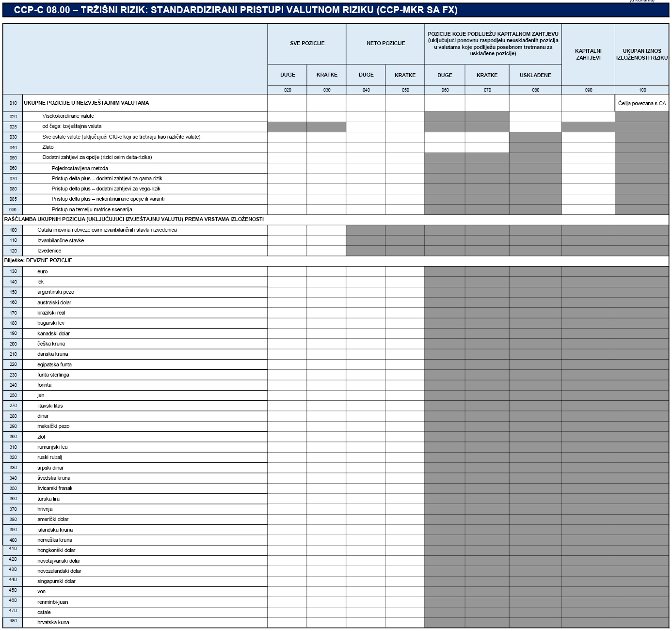672x631 pixels.
Task: Click the column code 090 cell
Action: [x=588, y=90]
